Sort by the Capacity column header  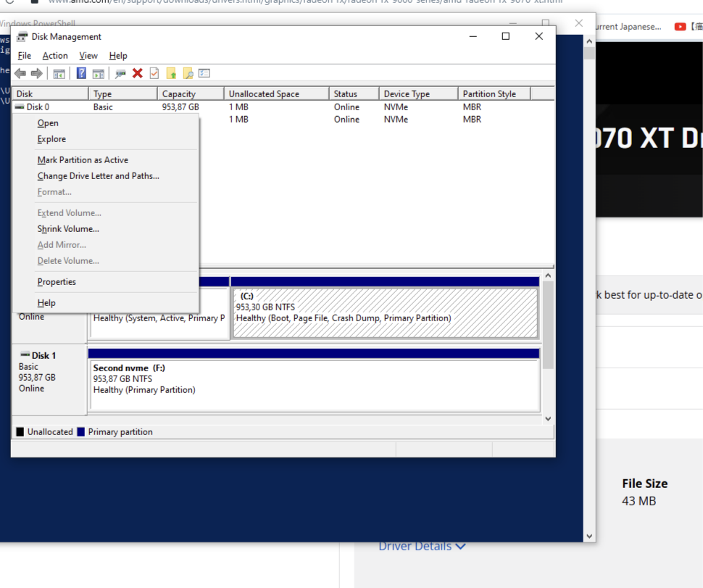[x=191, y=94]
